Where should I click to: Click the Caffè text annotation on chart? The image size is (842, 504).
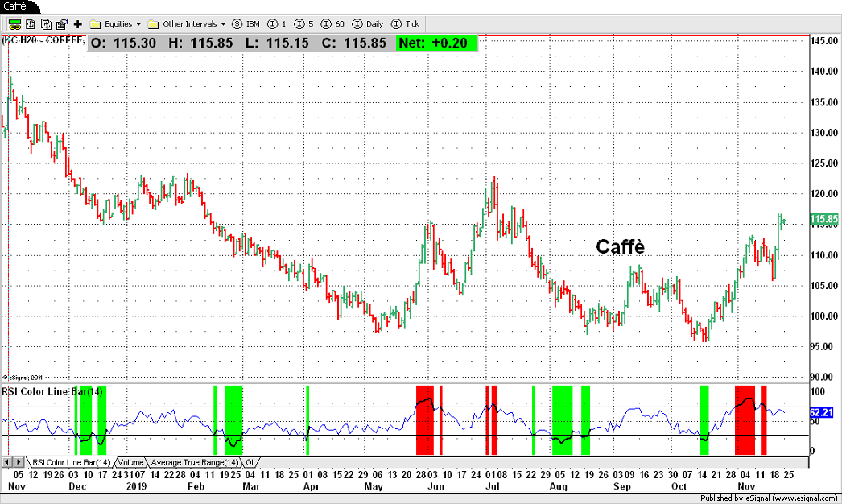[620, 246]
